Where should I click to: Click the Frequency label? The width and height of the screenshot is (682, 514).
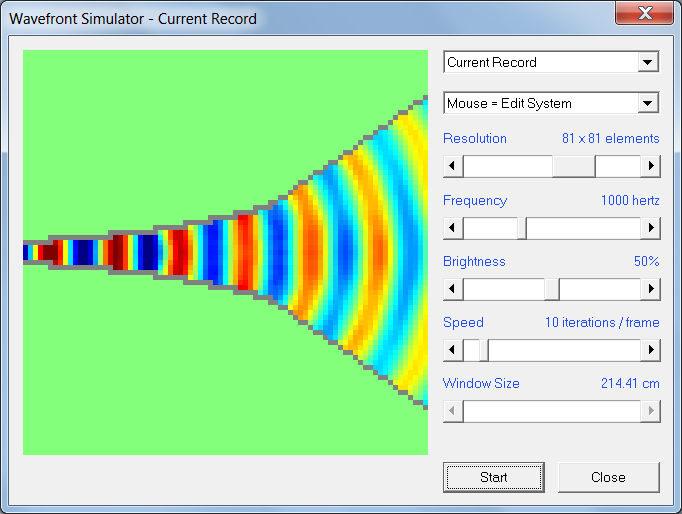[x=475, y=200]
